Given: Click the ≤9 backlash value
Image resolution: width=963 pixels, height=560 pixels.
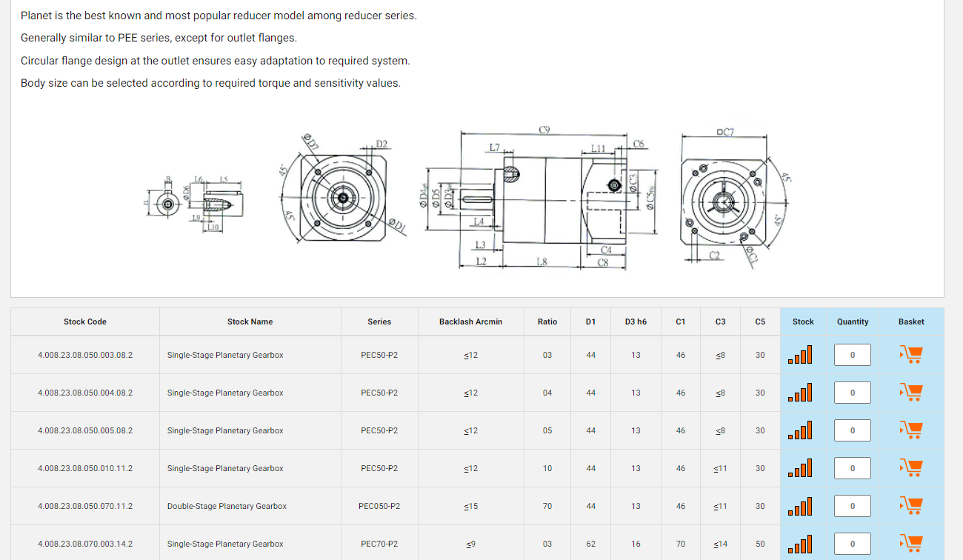Looking at the screenshot, I should pos(470,544).
